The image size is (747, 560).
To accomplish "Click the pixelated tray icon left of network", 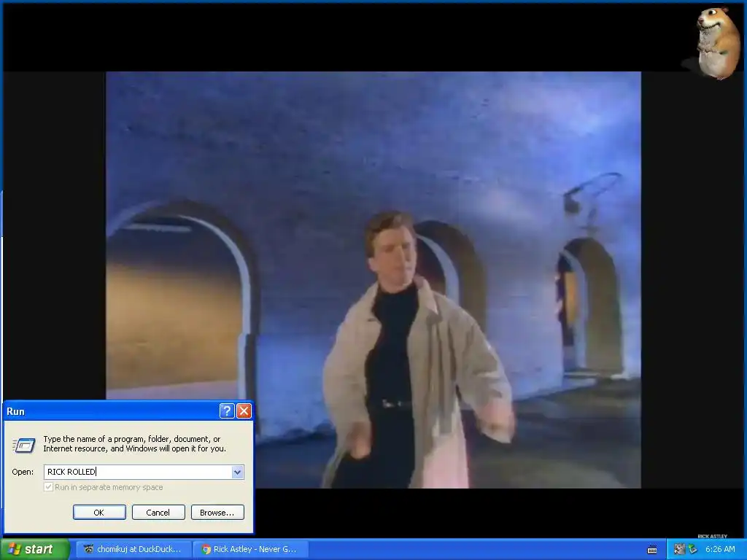I will click(679, 549).
